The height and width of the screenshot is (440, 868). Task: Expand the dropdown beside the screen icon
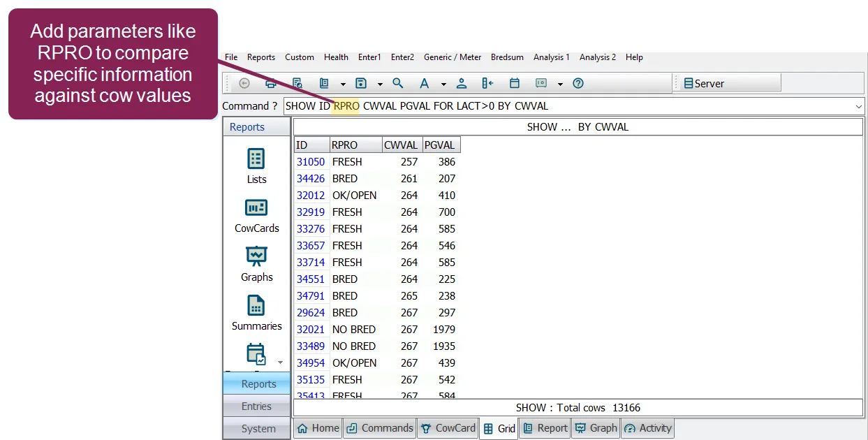[560, 84]
